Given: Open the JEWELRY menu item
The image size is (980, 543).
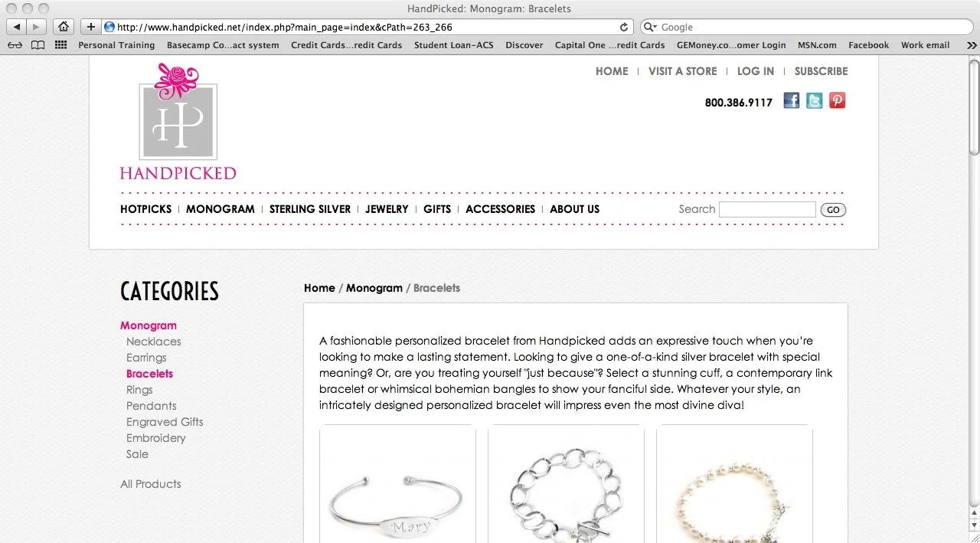Looking at the screenshot, I should click(387, 209).
